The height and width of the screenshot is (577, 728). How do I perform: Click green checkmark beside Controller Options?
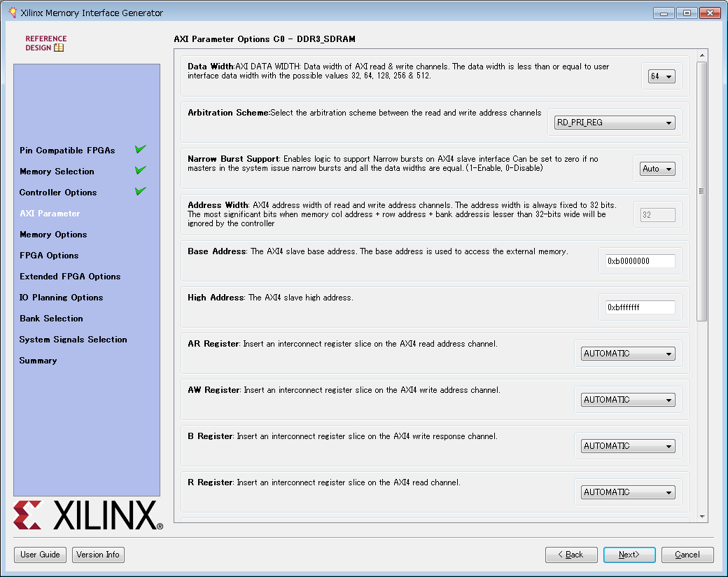(x=141, y=191)
